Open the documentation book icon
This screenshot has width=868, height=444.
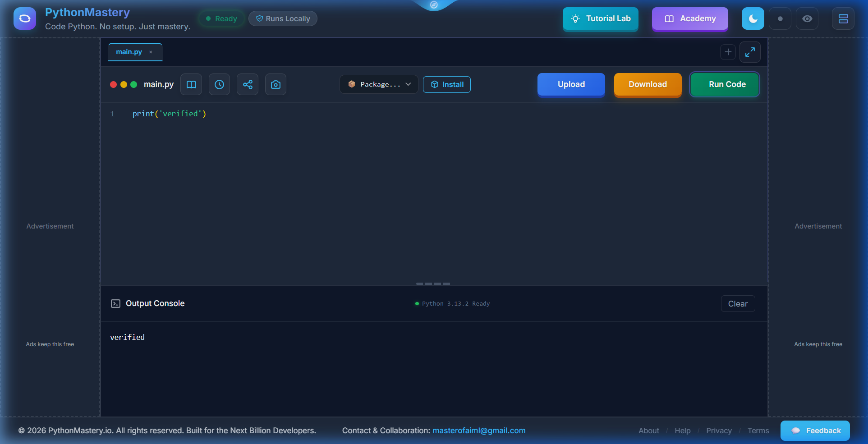[x=191, y=84]
